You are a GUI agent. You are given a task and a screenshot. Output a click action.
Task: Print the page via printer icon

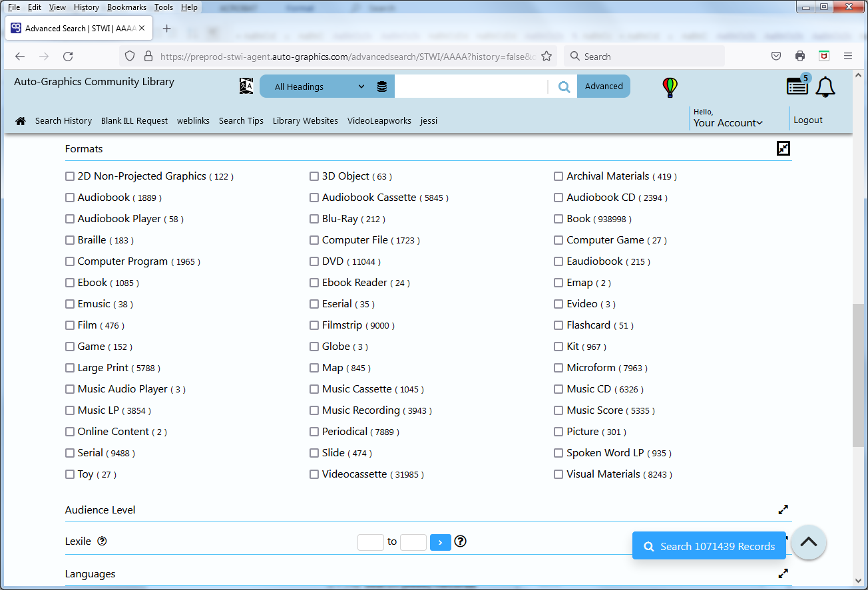[800, 57]
